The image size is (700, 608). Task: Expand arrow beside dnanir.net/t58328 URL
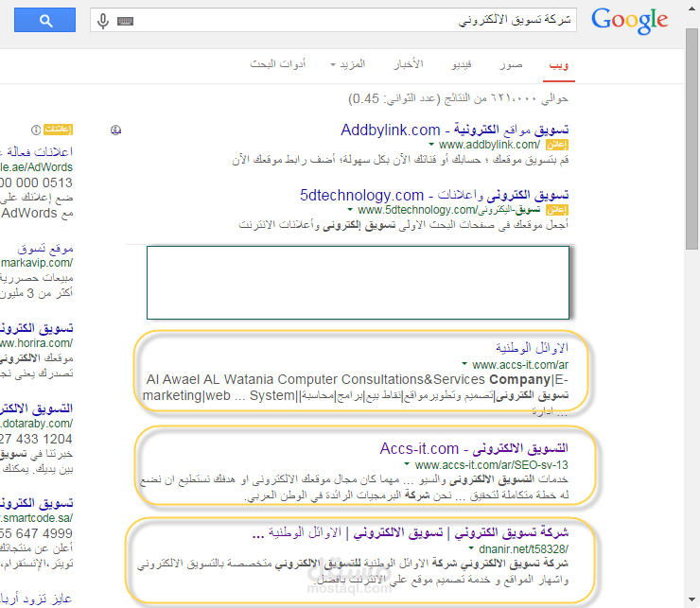click(x=471, y=547)
